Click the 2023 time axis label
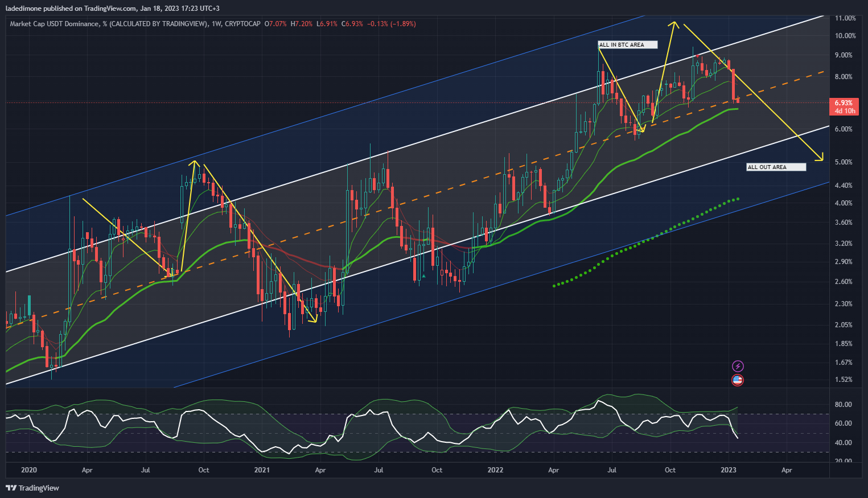The image size is (868, 498). (x=729, y=470)
